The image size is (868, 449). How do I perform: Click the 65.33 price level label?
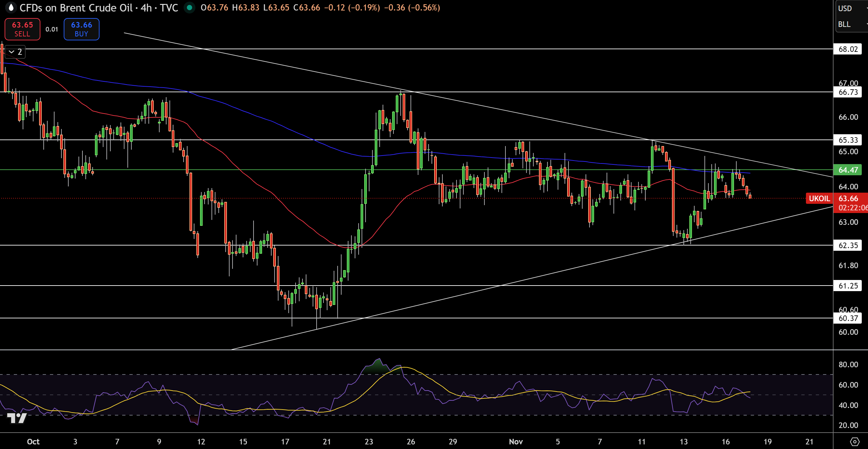coord(847,140)
